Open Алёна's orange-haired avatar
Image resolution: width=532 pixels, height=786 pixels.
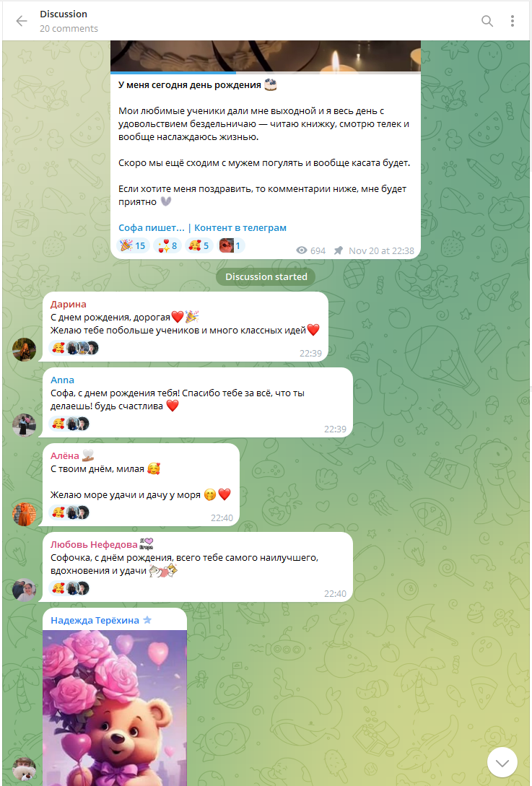[x=24, y=515]
